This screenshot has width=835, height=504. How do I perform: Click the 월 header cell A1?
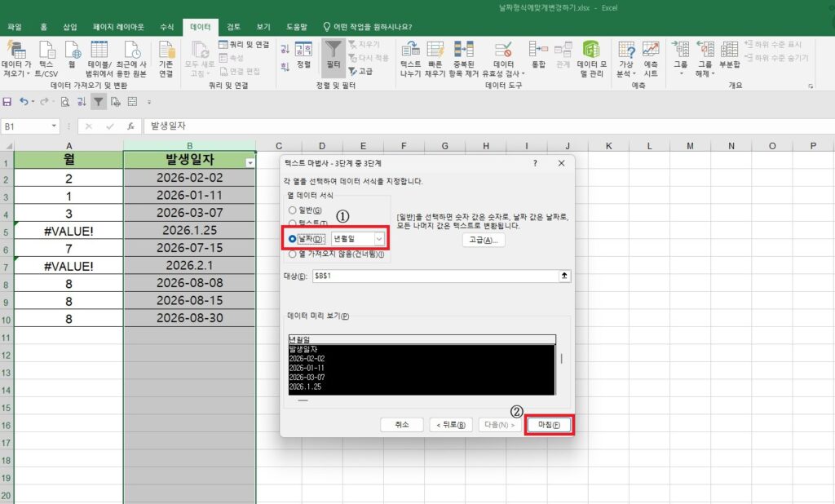(68, 160)
